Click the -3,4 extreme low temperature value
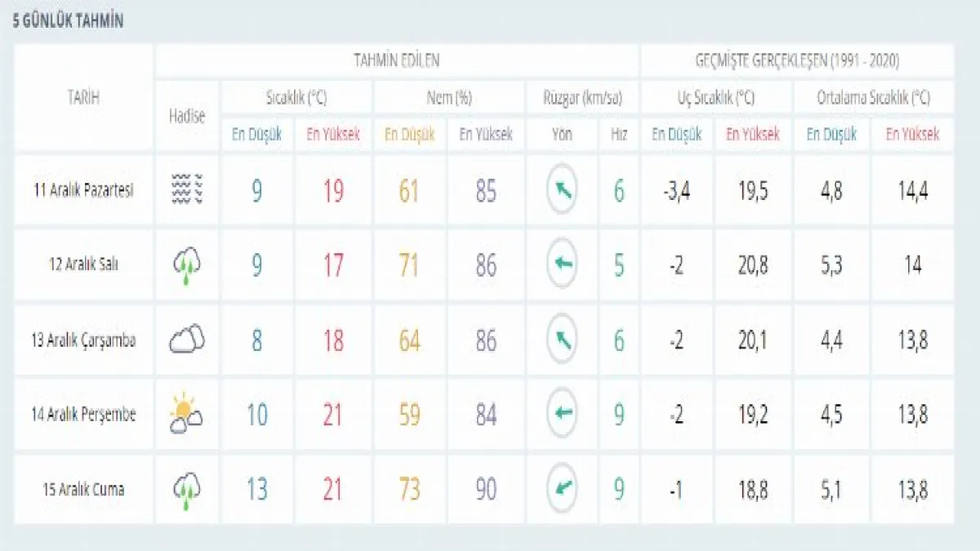The image size is (980, 551). click(x=675, y=191)
